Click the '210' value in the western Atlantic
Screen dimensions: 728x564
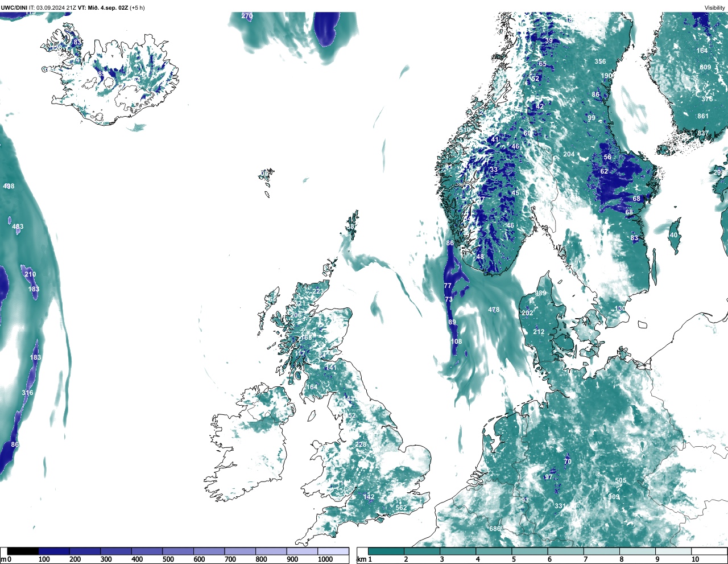tap(30, 274)
